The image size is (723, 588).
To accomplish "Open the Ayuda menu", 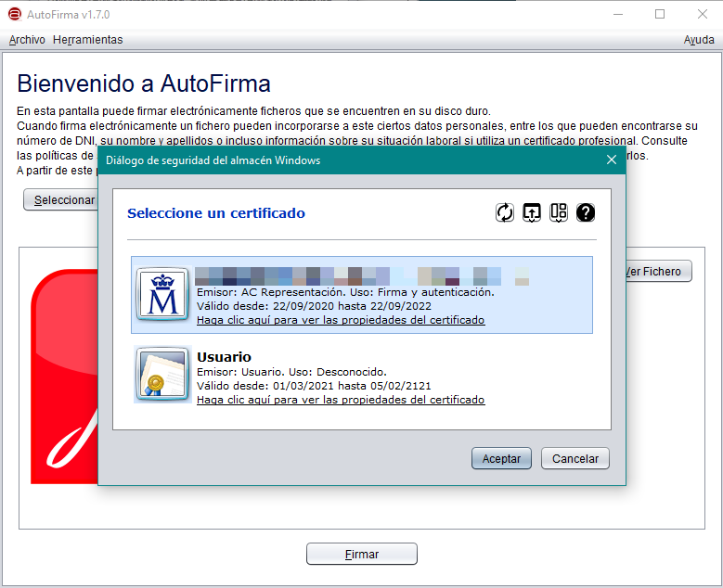I will 699,40.
